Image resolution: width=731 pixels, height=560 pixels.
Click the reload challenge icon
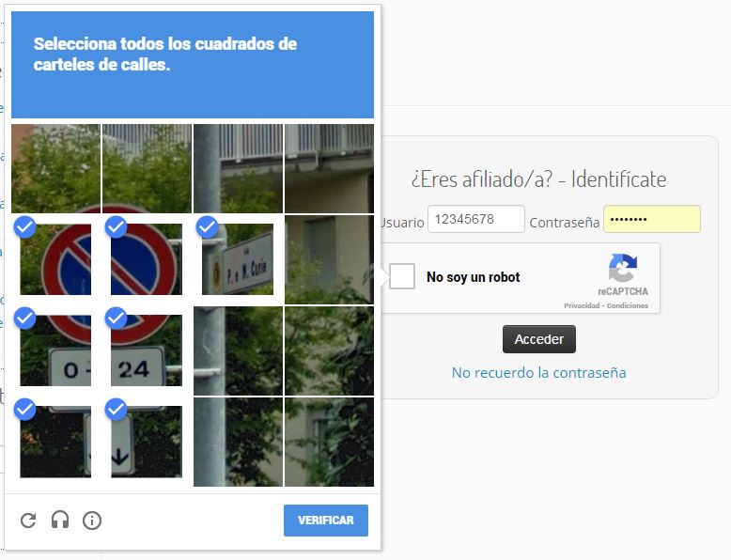point(28,520)
